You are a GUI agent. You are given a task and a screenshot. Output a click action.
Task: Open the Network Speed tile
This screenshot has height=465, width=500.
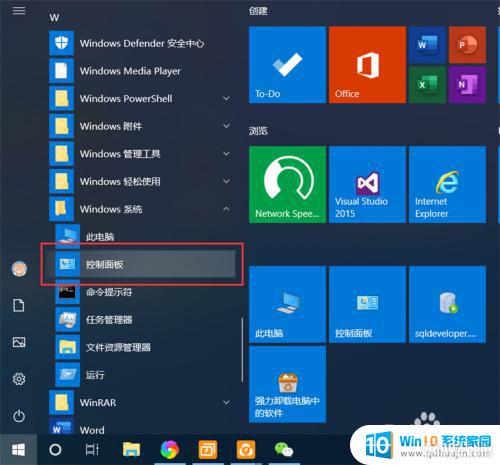pyautogui.click(x=287, y=184)
